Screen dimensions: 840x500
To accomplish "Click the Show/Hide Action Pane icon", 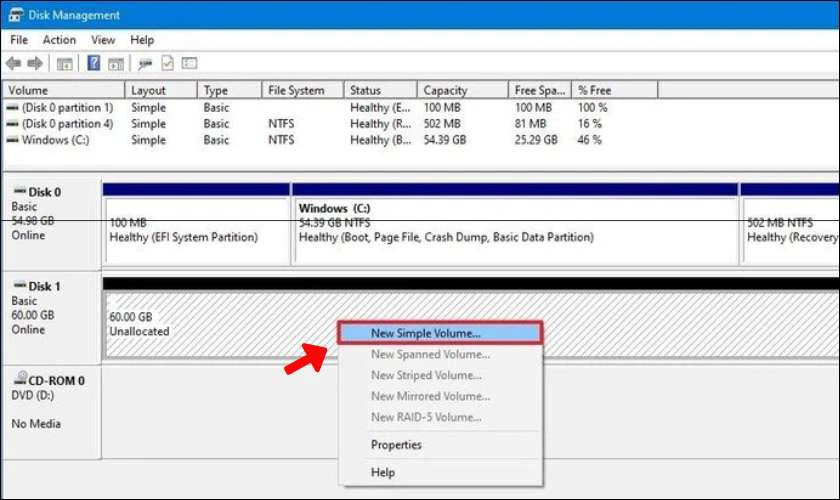I will pos(116,64).
